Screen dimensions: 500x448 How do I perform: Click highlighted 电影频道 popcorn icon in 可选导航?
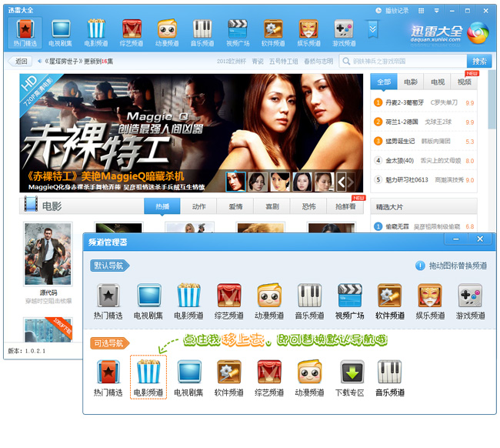click(x=148, y=378)
